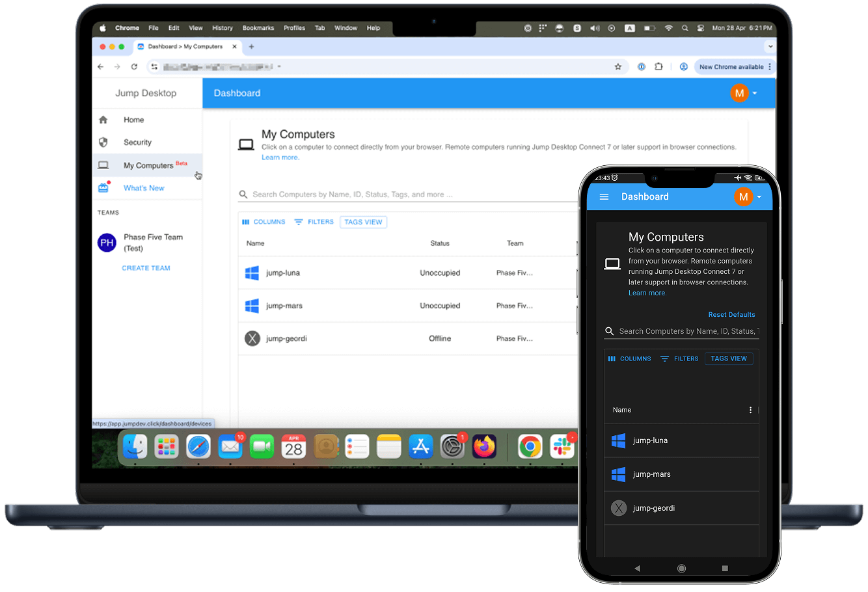This screenshot has width=868, height=592.
Task: Open Name column options menu on phone
Action: (x=750, y=410)
